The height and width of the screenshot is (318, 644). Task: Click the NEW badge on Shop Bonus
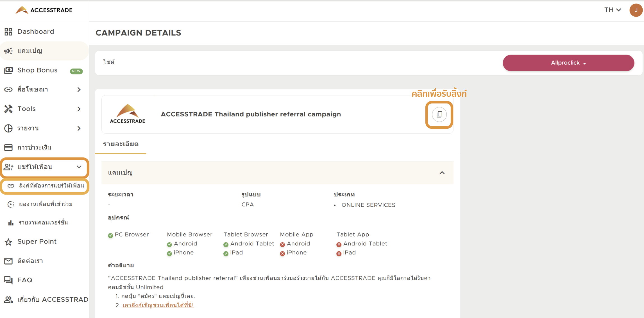tap(76, 71)
